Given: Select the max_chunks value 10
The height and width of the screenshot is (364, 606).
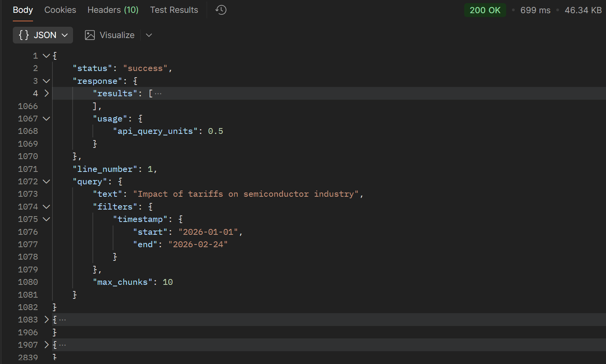Looking at the screenshot, I should coord(168,282).
